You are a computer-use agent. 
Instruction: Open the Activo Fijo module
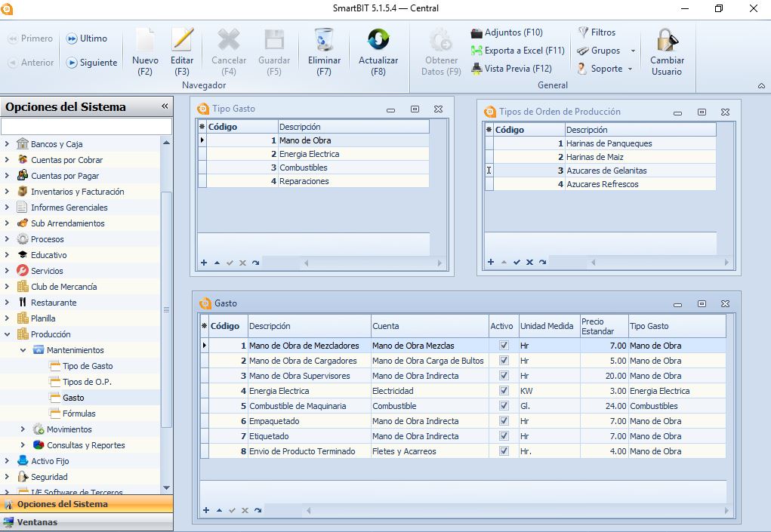50,461
